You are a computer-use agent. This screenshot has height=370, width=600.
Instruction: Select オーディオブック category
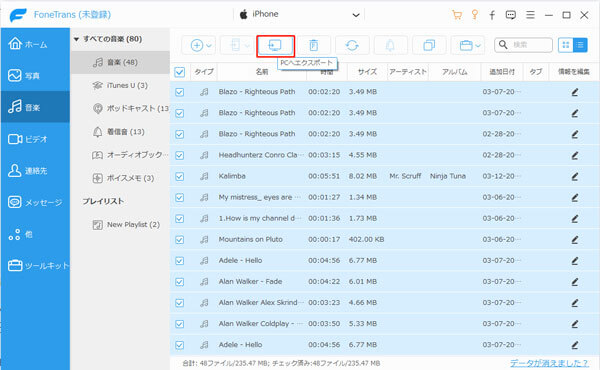click(x=120, y=155)
